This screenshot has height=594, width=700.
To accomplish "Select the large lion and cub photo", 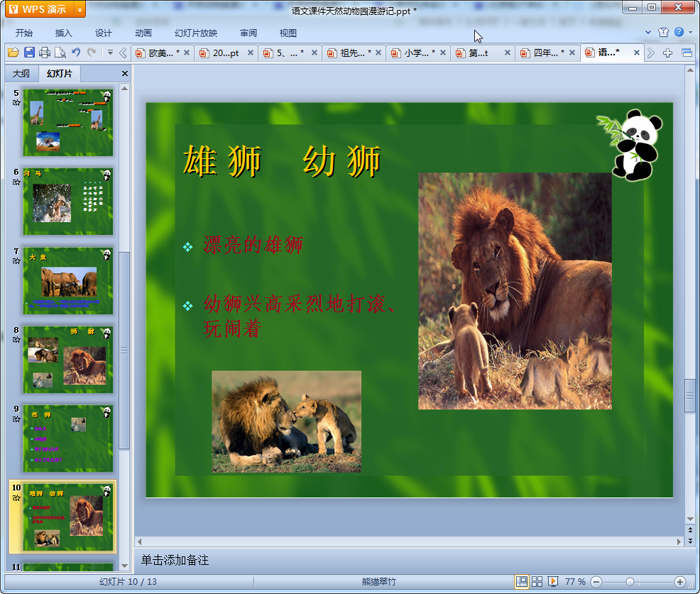I will pos(515,291).
